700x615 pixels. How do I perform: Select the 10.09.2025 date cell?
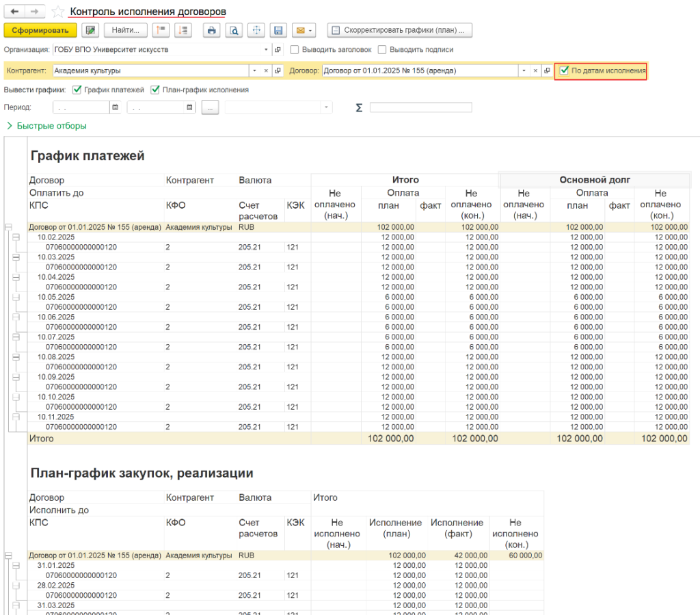point(56,377)
